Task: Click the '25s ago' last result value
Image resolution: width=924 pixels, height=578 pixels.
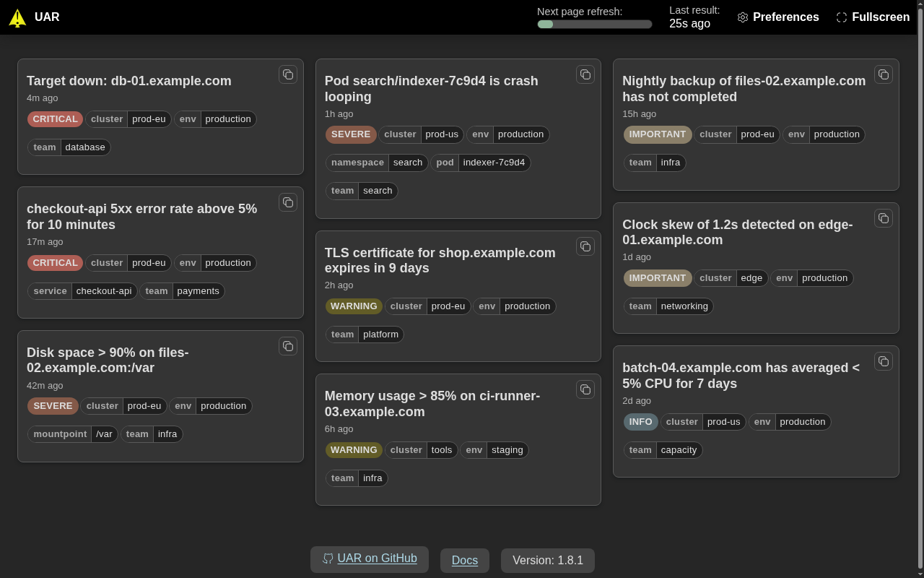Action: pos(689,24)
